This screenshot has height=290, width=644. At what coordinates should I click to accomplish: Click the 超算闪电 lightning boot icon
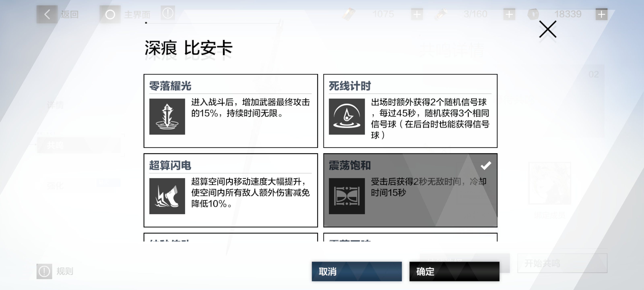[167, 196]
